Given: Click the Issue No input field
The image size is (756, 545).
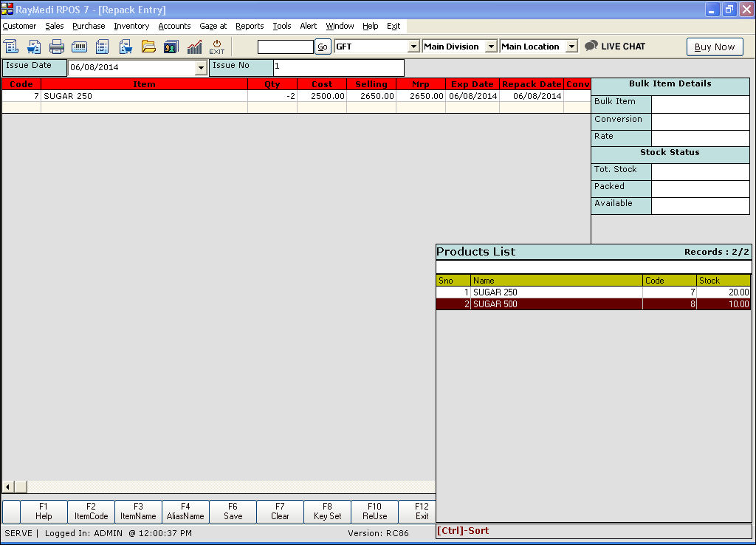Looking at the screenshot, I should (337, 68).
